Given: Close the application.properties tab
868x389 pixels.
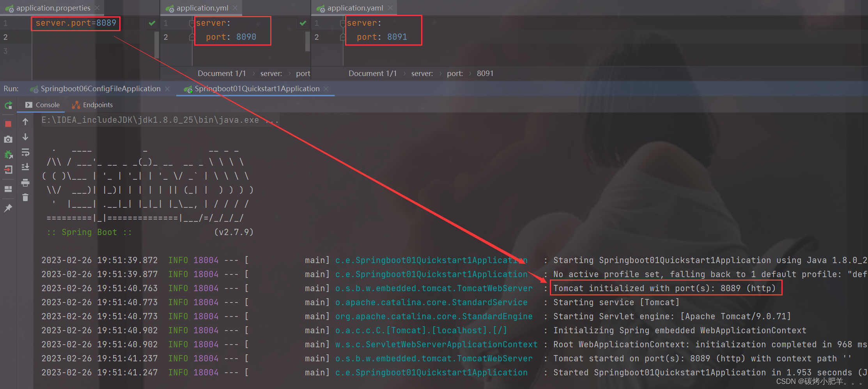Looking at the screenshot, I should tap(97, 8).
